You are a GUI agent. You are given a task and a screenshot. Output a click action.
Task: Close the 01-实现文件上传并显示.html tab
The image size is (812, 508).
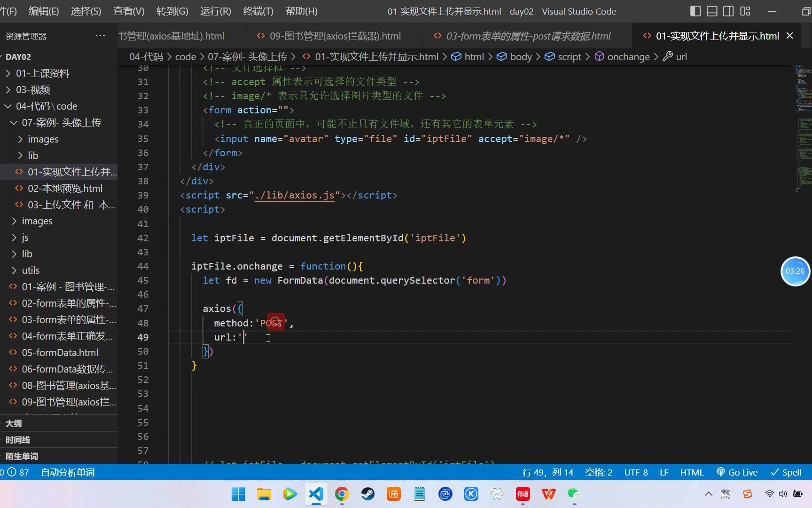[x=790, y=36]
